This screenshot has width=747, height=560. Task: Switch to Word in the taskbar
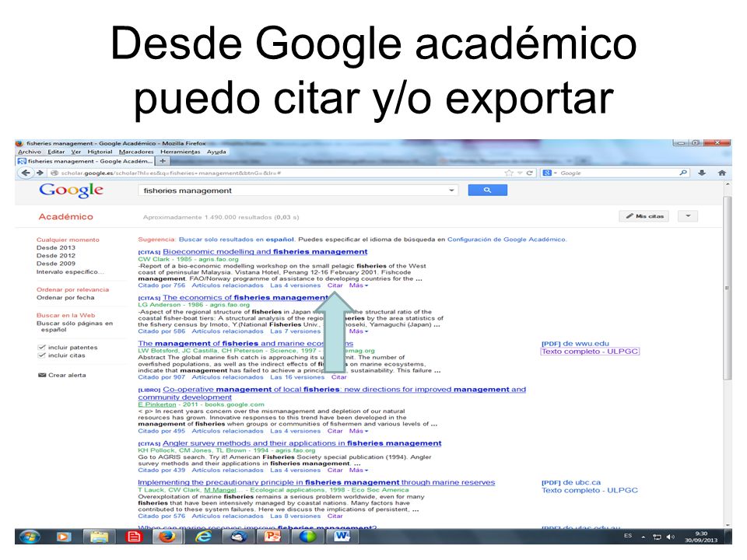(342, 537)
